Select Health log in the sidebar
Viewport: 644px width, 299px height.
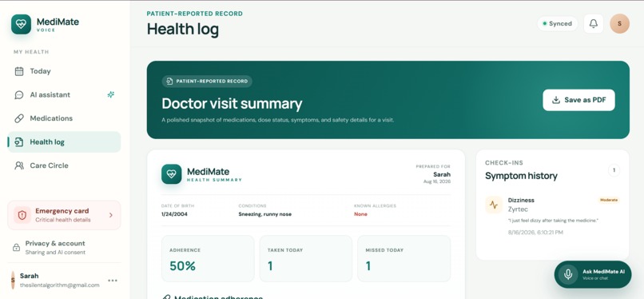64,142
